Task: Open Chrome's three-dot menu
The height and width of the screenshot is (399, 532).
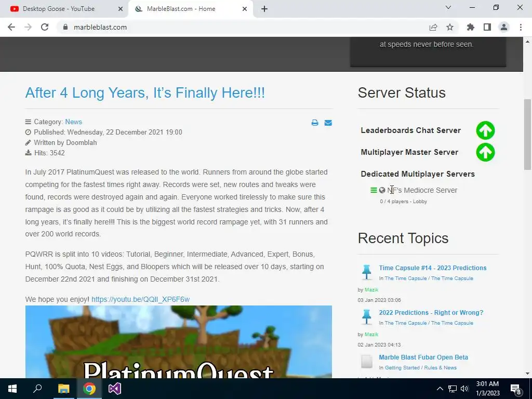Action: point(521,27)
